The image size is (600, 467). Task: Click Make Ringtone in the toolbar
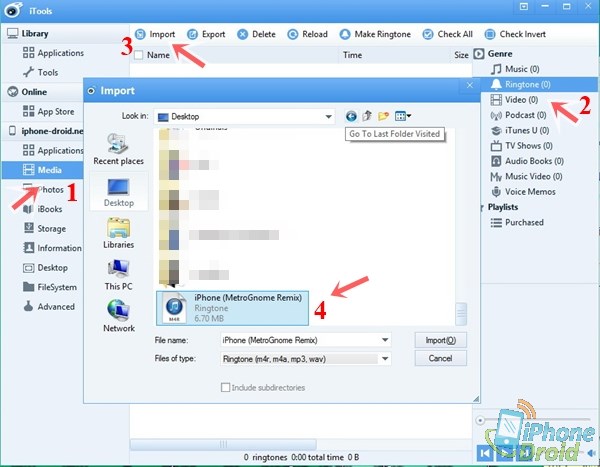(x=375, y=34)
